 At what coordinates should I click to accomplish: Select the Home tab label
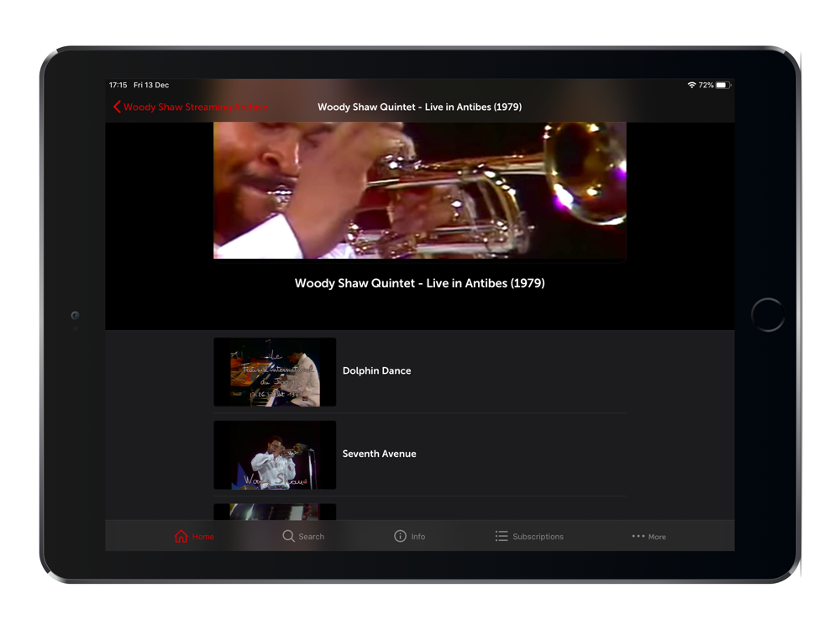(x=203, y=537)
